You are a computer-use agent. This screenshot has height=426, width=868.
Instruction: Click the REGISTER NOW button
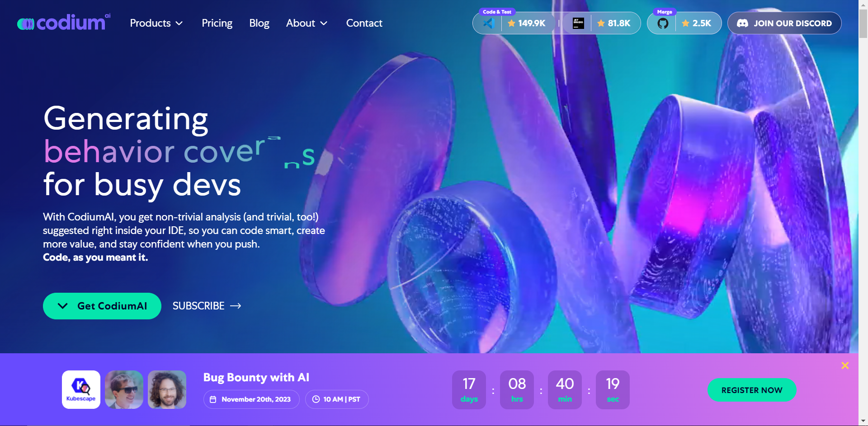pos(752,390)
